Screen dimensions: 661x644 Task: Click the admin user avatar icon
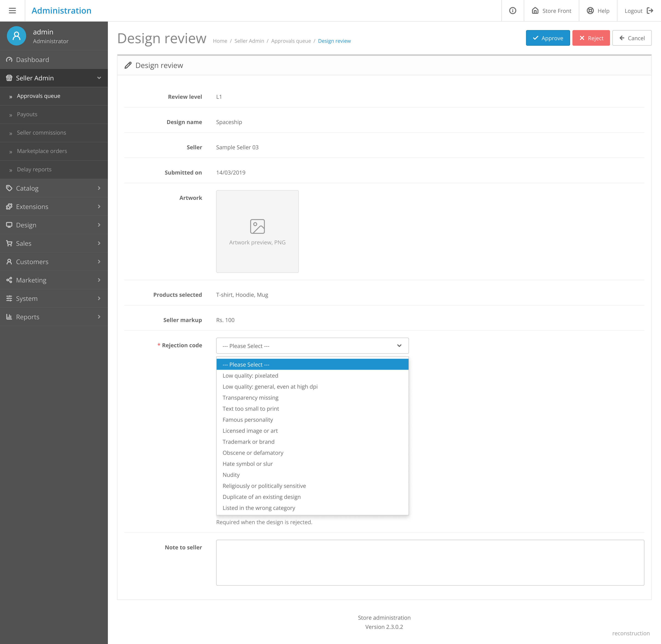click(x=16, y=36)
